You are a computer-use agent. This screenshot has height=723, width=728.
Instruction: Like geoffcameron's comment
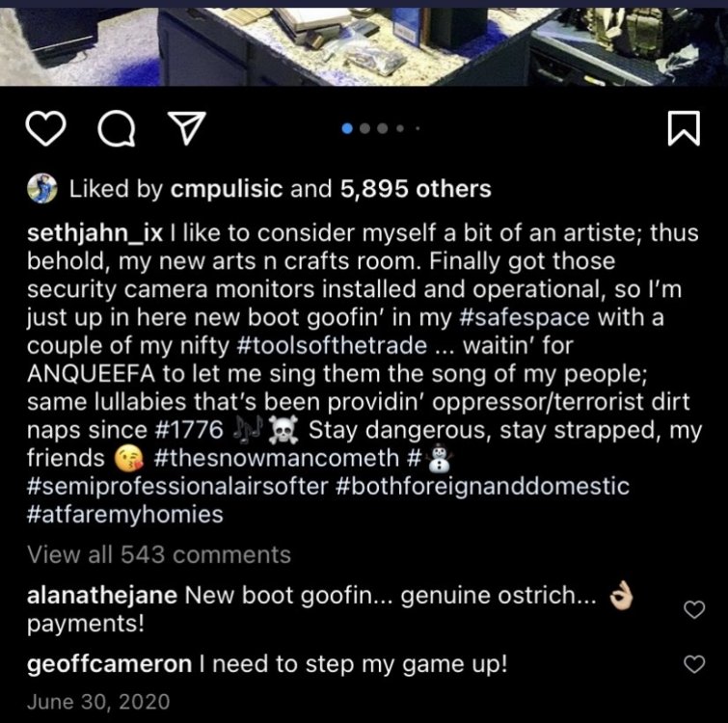click(692, 663)
